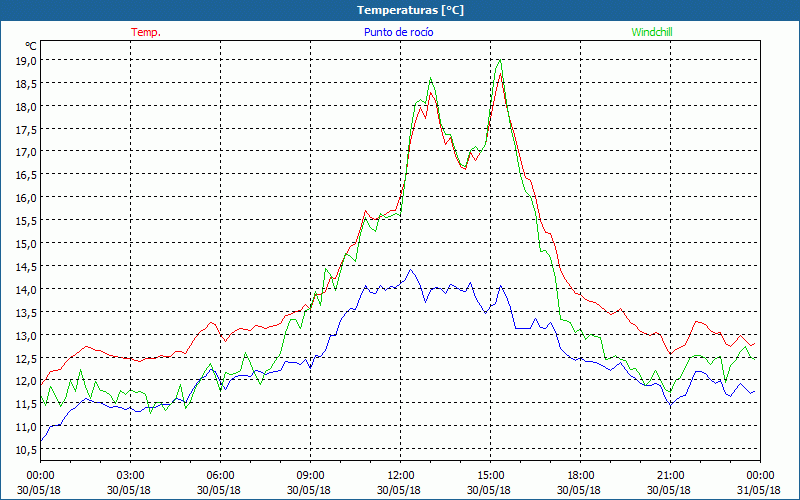
Task: Click the 11,5 y-axis value
Action: click(x=27, y=404)
